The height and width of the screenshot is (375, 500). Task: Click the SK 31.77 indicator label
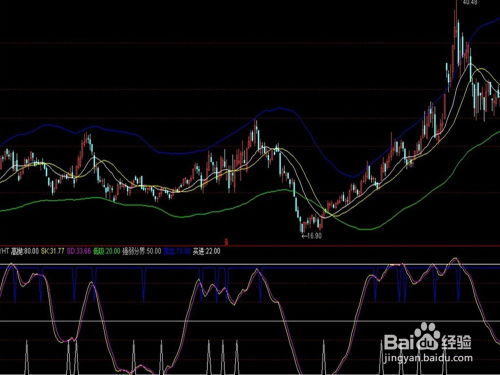click(x=52, y=251)
